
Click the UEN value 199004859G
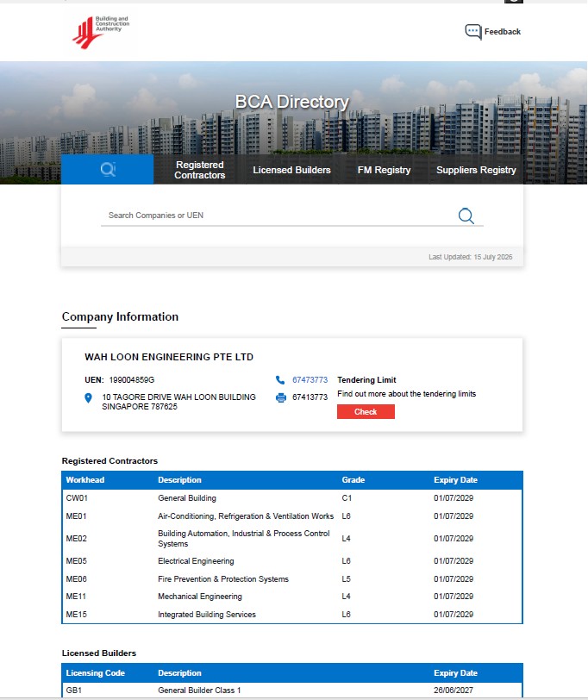point(132,380)
